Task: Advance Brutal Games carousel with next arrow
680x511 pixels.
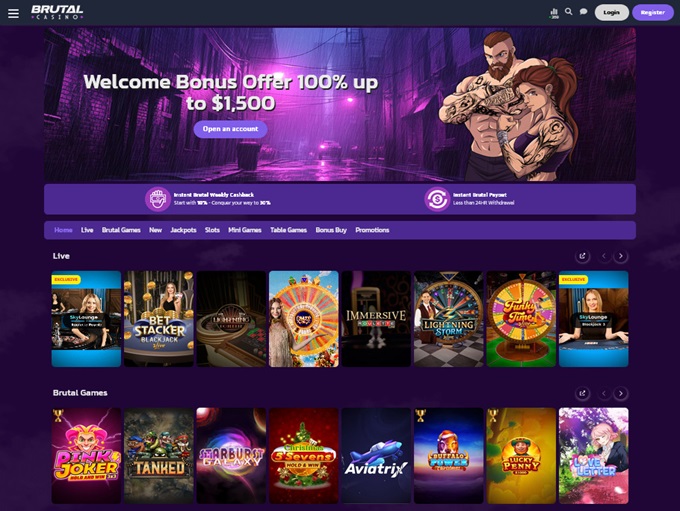Action: [x=621, y=393]
